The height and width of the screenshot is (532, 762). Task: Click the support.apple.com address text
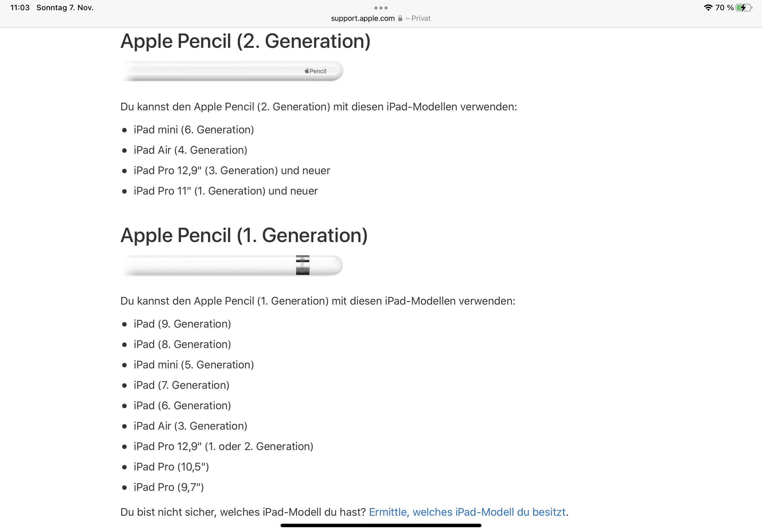(363, 18)
